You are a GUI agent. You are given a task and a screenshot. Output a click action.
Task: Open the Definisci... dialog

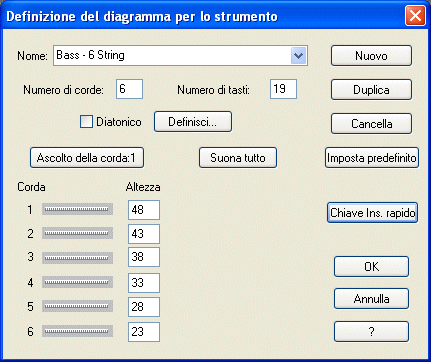tap(193, 122)
